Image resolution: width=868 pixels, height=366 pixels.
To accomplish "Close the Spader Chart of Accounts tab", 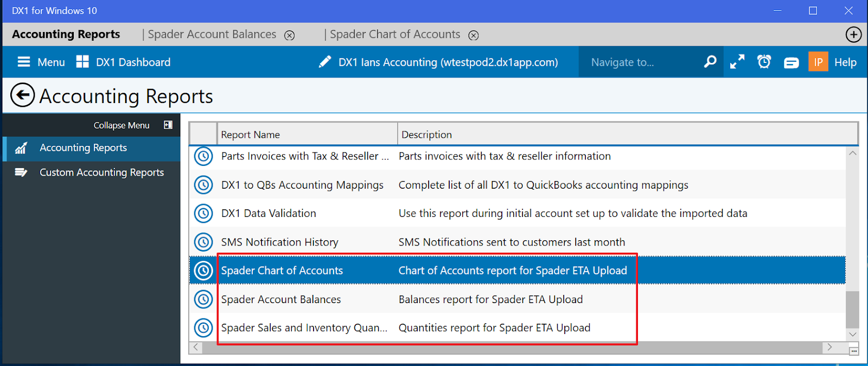I will (474, 35).
